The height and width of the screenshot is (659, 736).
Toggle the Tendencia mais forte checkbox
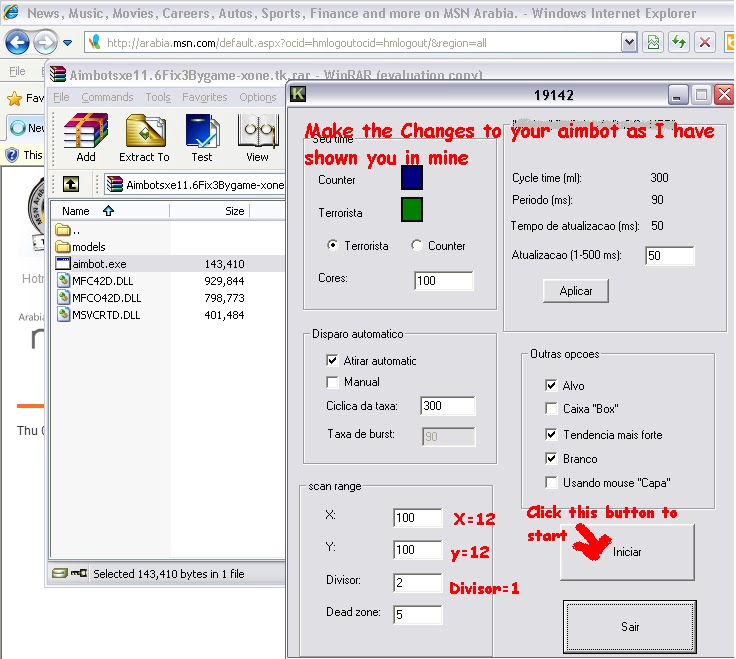(551, 434)
